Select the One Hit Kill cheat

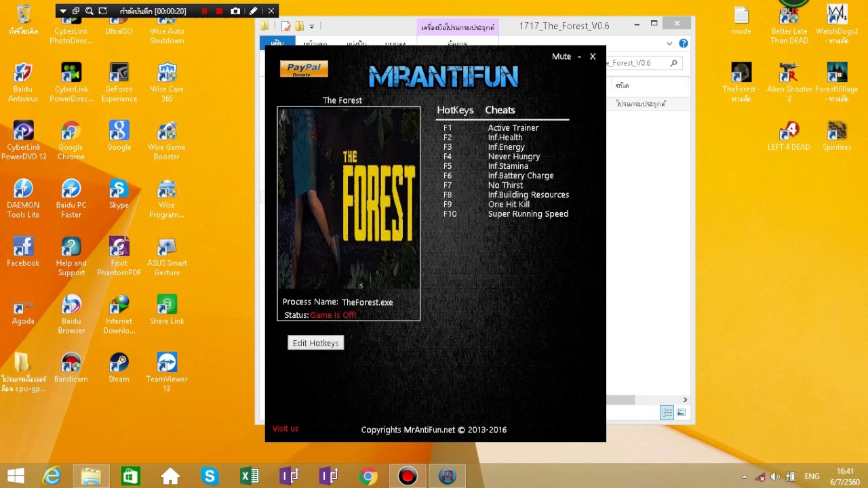click(509, 204)
